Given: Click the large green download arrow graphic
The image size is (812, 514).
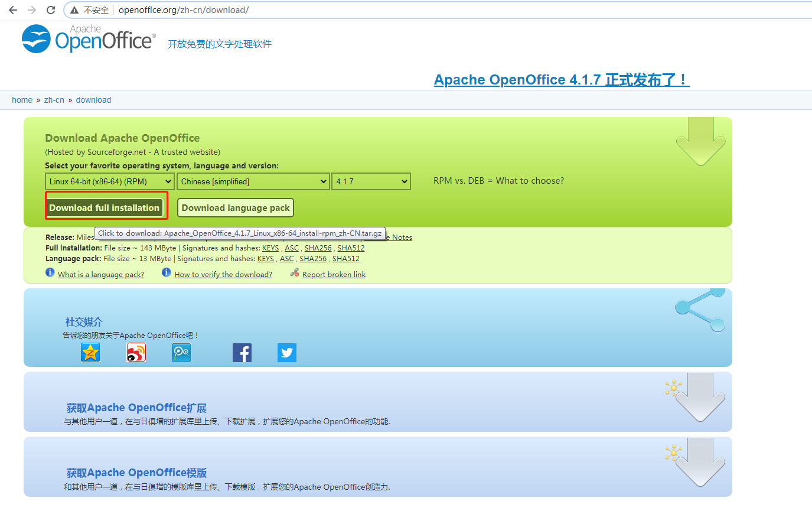Looking at the screenshot, I should (700, 142).
